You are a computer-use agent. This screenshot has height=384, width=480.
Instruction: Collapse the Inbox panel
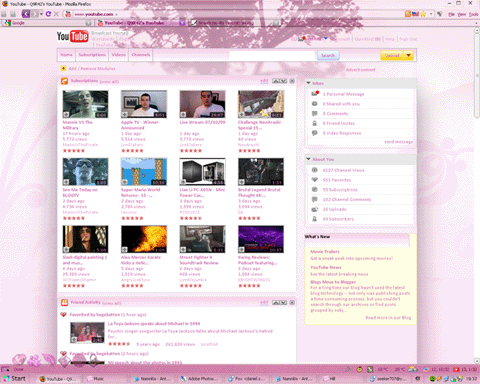[308, 83]
